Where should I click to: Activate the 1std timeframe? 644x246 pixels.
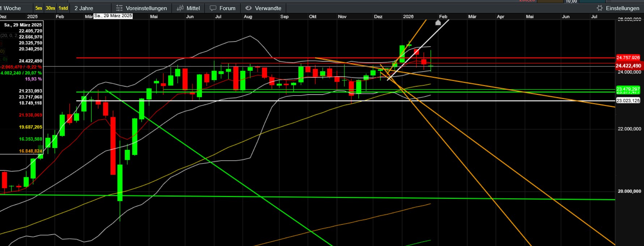(x=63, y=8)
